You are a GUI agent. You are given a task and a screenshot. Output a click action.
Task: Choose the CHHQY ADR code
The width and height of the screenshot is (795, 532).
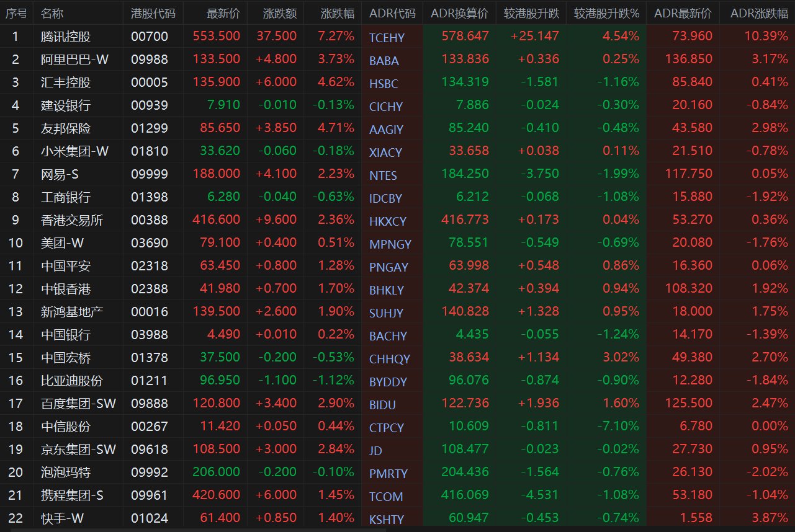click(x=390, y=359)
